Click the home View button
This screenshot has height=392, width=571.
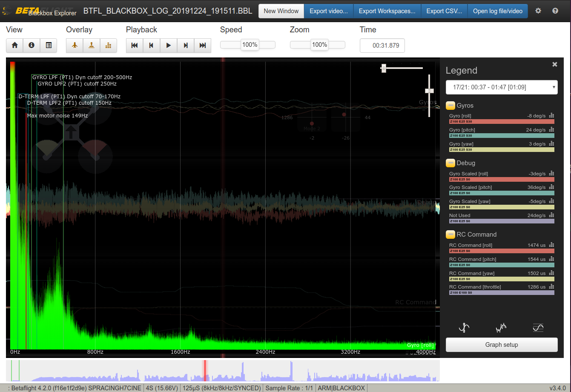(14, 45)
